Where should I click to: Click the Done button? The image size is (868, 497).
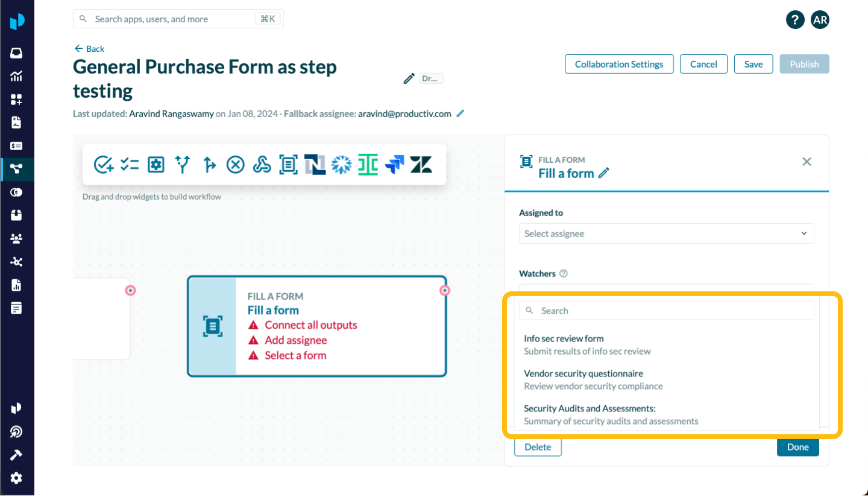tap(797, 447)
